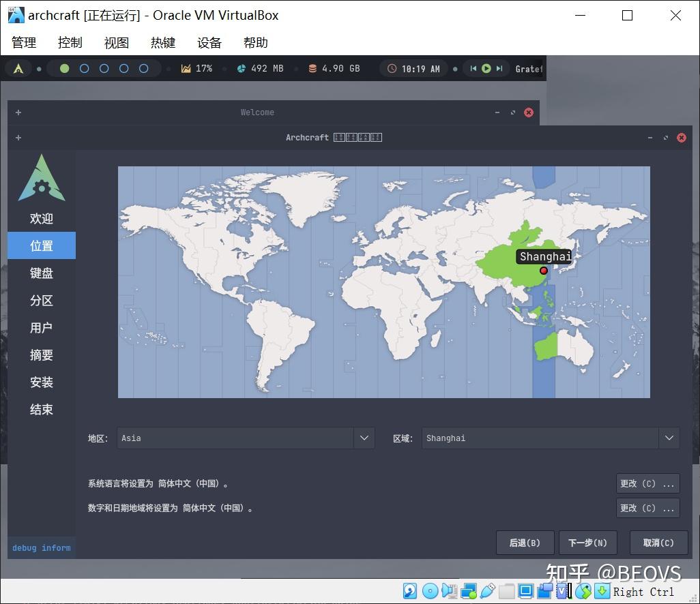Open the VirtualBox USB devices tray icon
Screen dimensions: 700x604
click(x=486, y=591)
